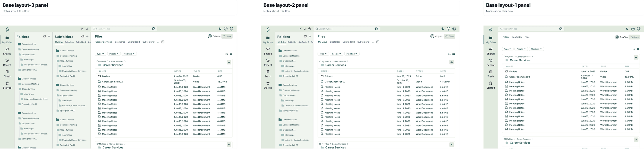Click Only You access label in 1-panel layout

[624, 37]
